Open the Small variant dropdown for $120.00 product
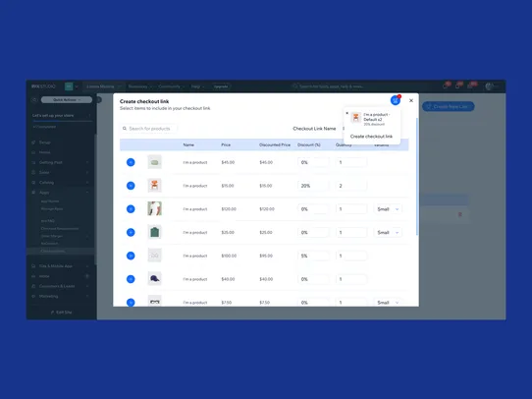 pyautogui.click(x=388, y=209)
